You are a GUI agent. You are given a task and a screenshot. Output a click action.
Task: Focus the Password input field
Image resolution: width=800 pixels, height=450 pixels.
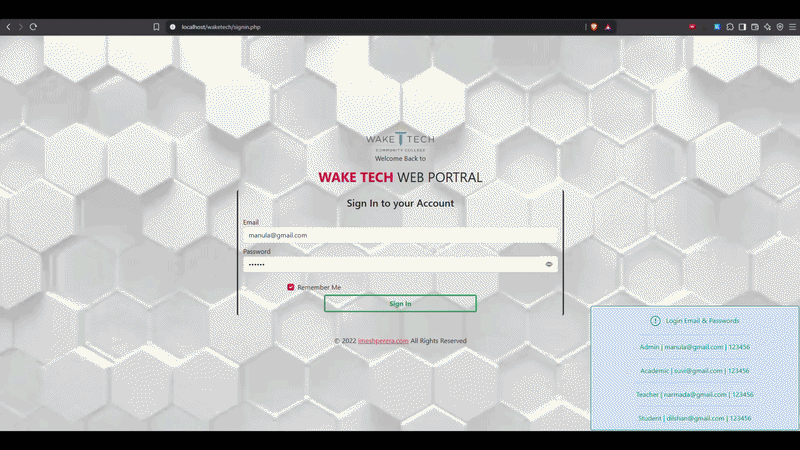[x=401, y=264]
